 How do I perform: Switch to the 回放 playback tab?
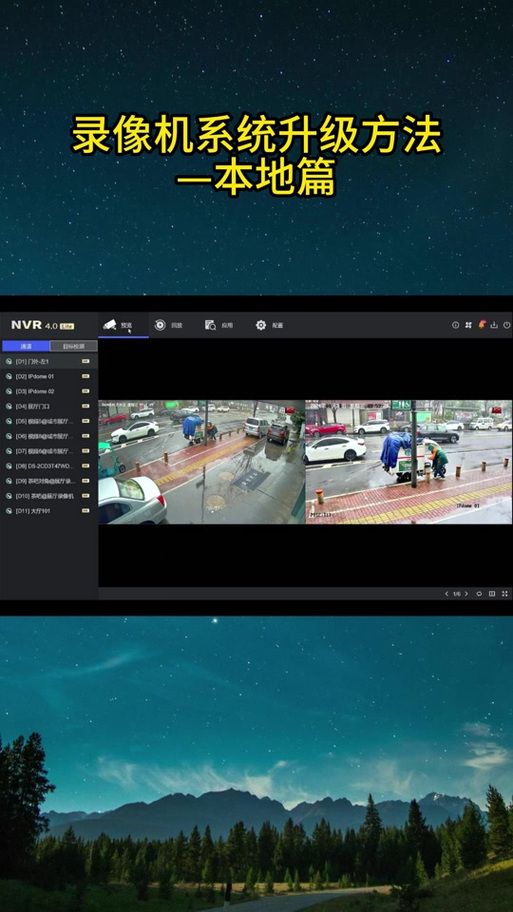pyautogui.click(x=168, y=325)
